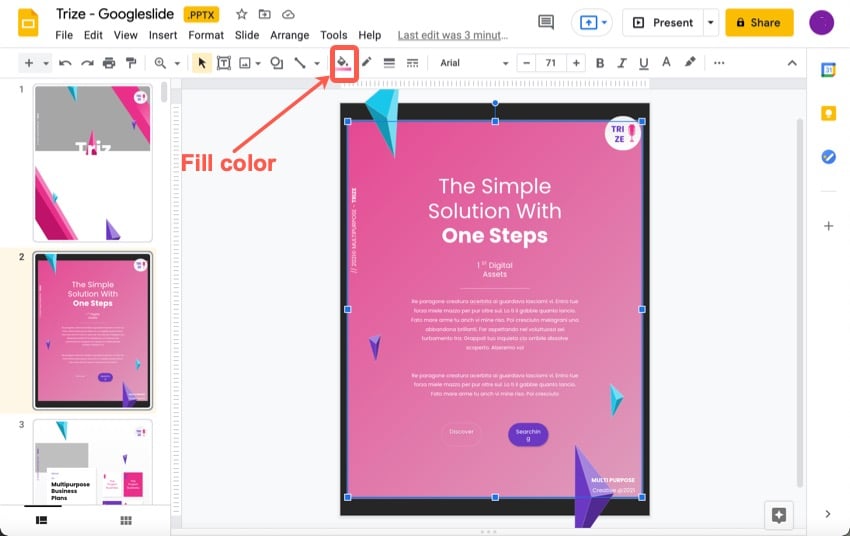
Task: Toggle Italic formatting
Action: pyautogui.click(x=622, y=63)
